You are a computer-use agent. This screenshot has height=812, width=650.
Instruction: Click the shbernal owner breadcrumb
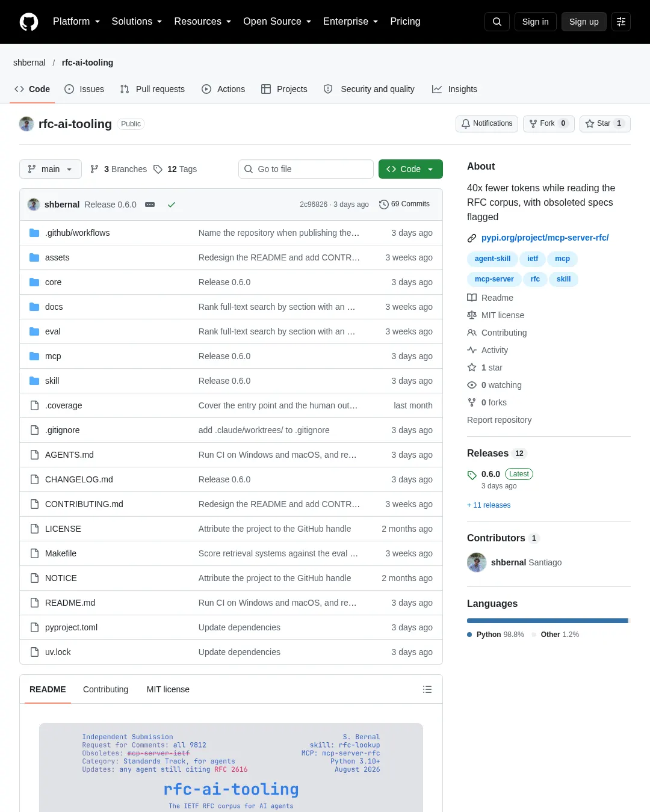point(29,63)
